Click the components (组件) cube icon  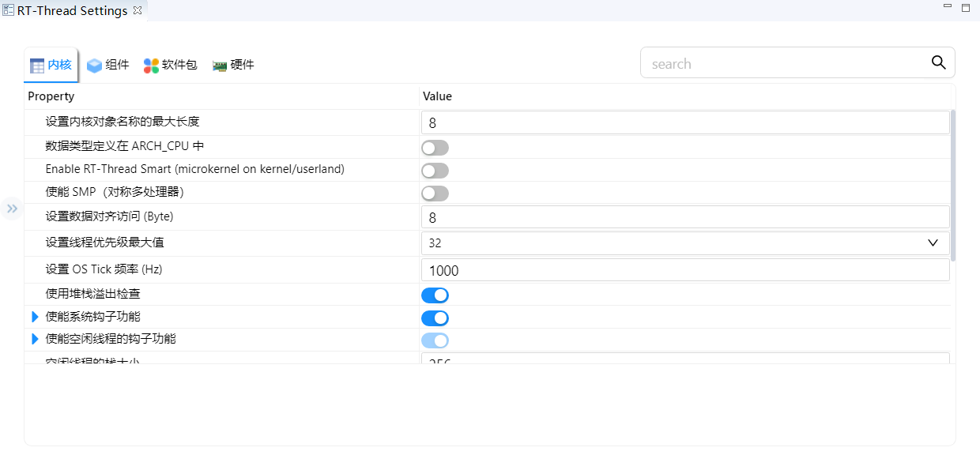click(x=95, y=66)
